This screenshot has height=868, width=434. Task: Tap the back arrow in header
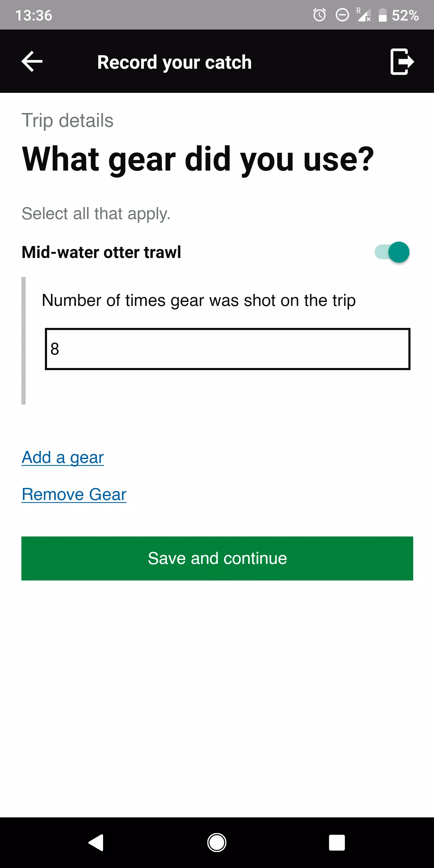tap(32, 61)
